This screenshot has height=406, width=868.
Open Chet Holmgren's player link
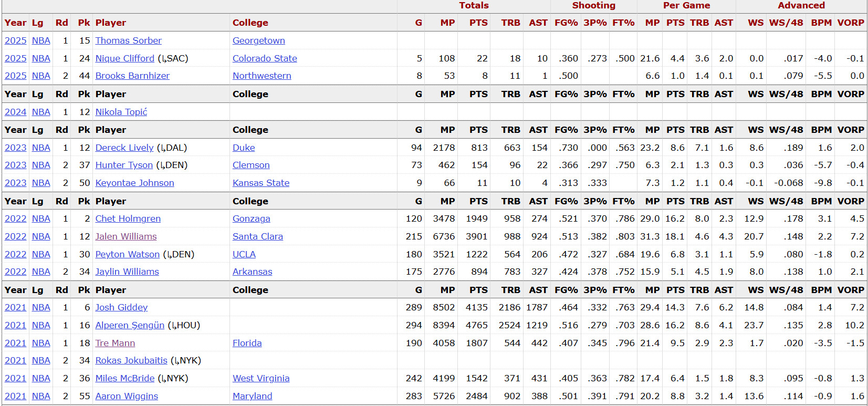[x=128, y=218]
